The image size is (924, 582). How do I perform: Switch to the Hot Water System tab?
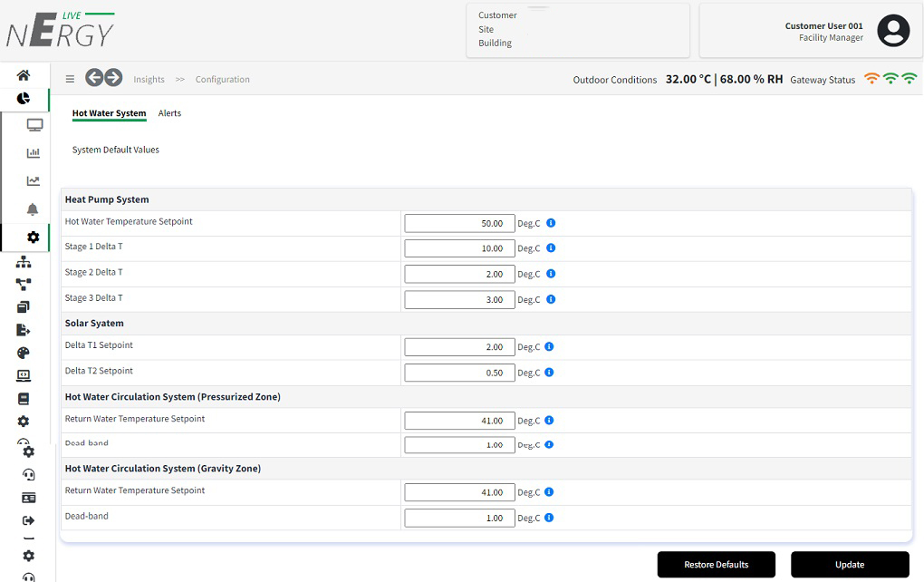click(x=109, y=113)
